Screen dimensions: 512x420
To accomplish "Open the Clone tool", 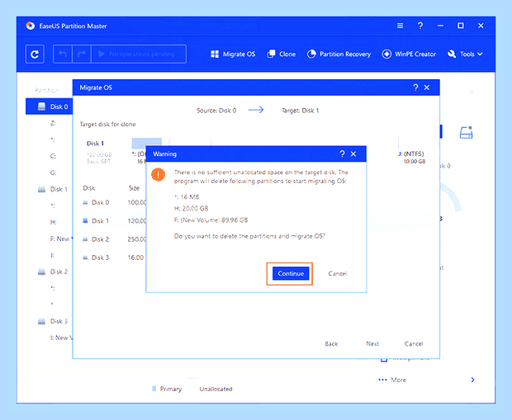I will pyautogui.click(x=281, y=54).
